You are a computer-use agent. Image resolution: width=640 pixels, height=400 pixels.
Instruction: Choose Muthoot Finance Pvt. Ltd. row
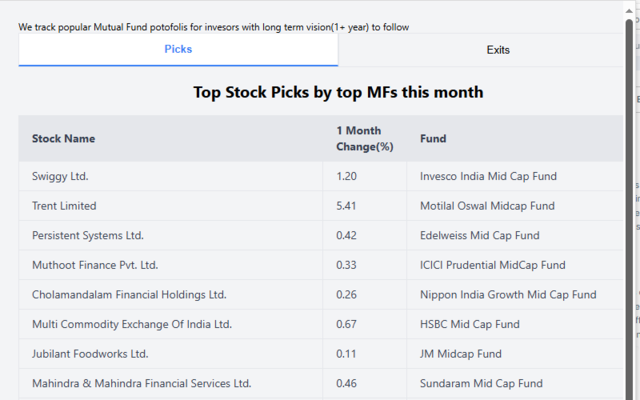(95, 265)
